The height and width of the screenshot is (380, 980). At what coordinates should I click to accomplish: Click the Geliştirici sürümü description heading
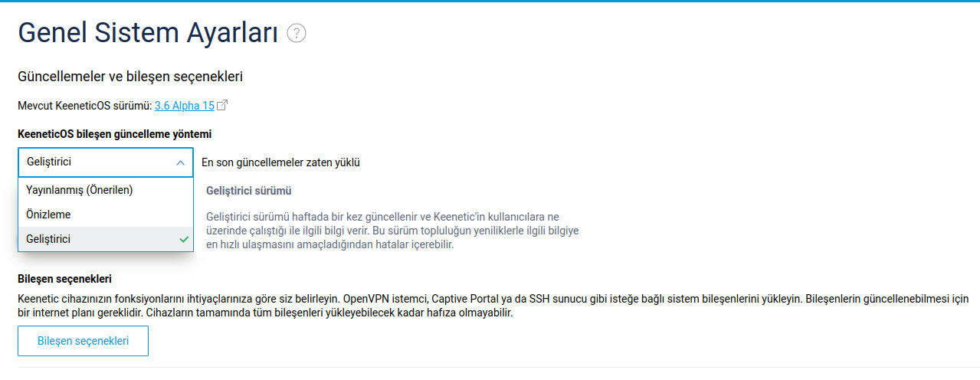(248, 191)
